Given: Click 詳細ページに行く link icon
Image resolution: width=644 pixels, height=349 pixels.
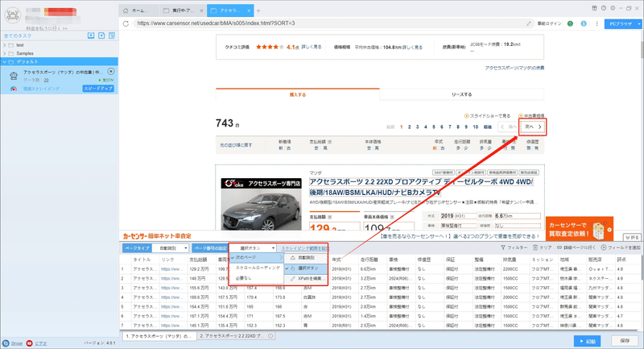Looking at the screenshot, I should point(559,247).
